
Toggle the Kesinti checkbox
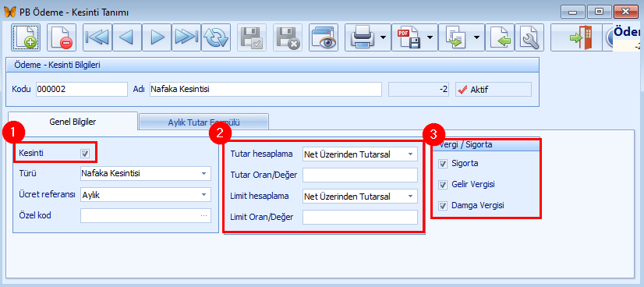pos(85,153)
